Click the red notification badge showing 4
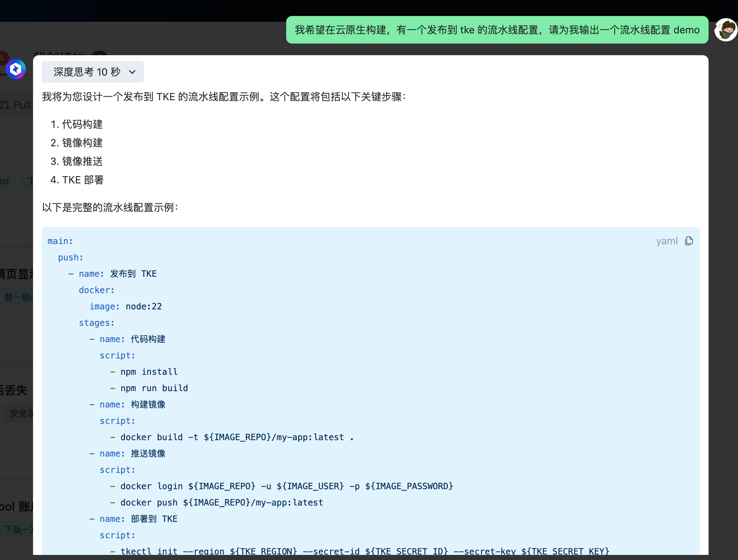Screen dimensions: 738x560 [3, 57]
